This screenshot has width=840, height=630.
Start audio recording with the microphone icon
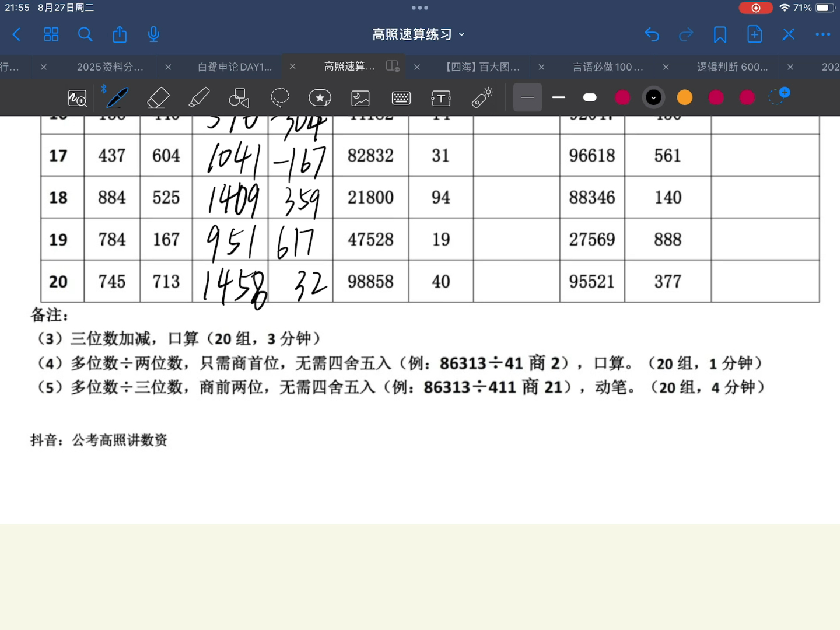click(153, 34)
